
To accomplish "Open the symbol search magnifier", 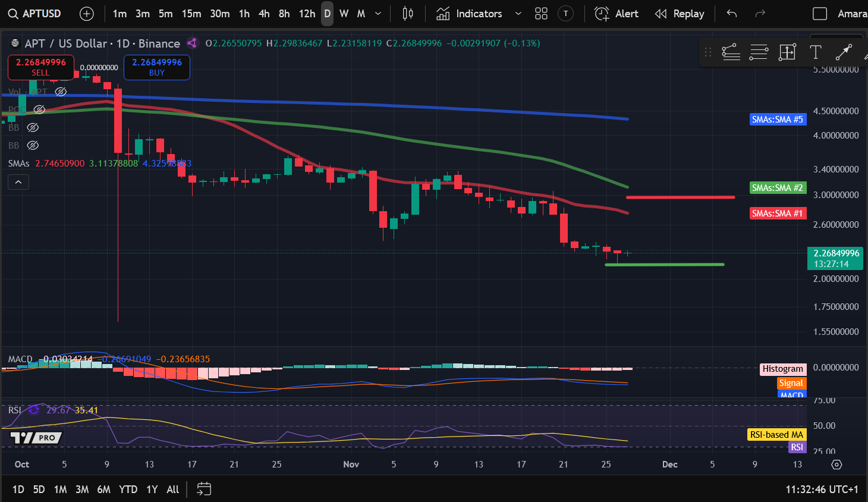I will tap(12, 13).
